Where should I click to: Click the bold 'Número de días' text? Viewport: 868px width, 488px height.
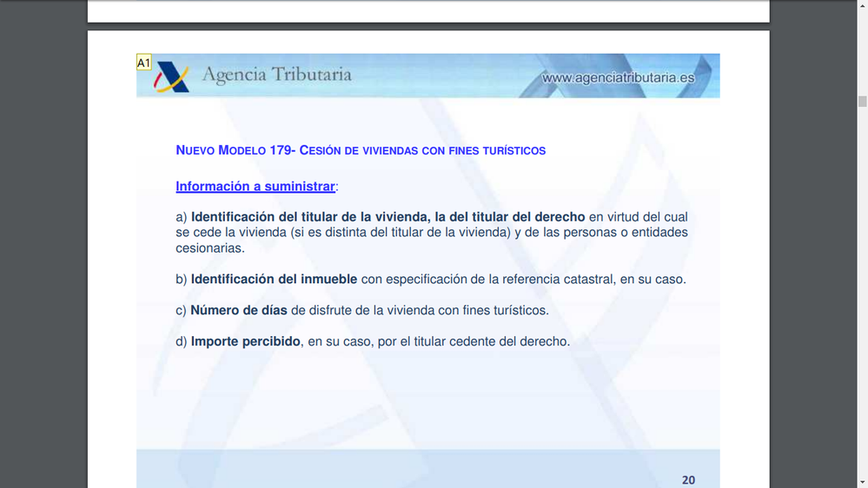(x=239, y=311)
